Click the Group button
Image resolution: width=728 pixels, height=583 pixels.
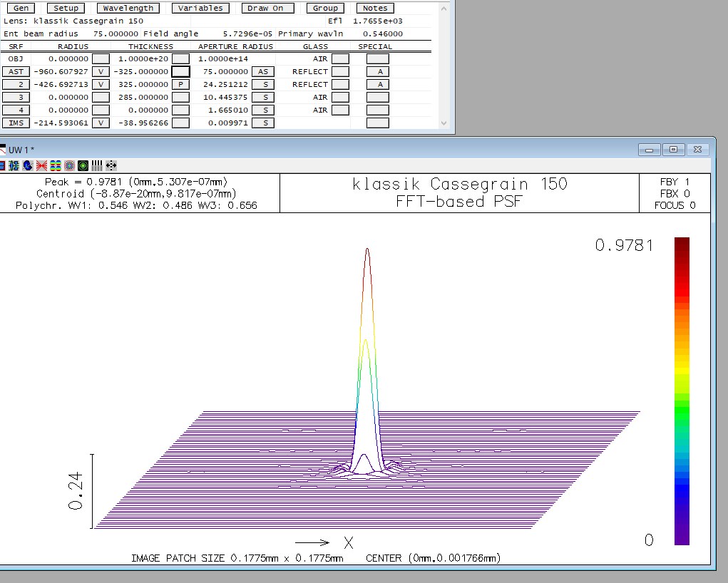(x=325, y=8)
